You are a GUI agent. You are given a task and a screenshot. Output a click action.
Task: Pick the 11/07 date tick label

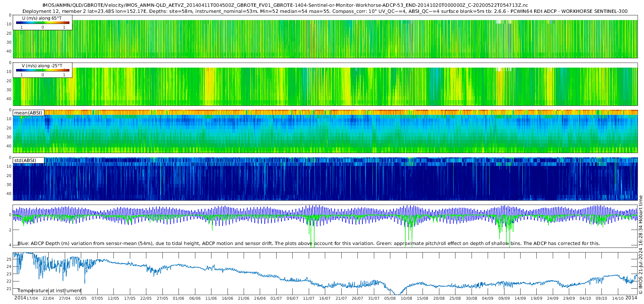tap(309, 298)
